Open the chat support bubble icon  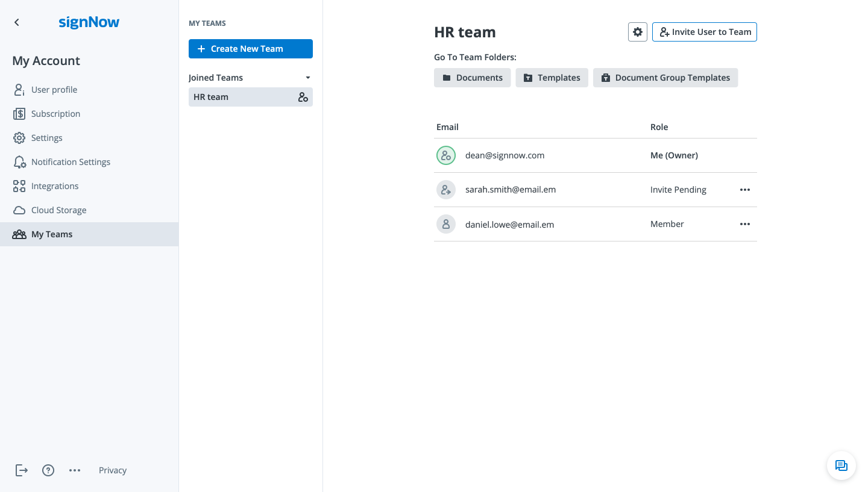[x=841, y=466]
